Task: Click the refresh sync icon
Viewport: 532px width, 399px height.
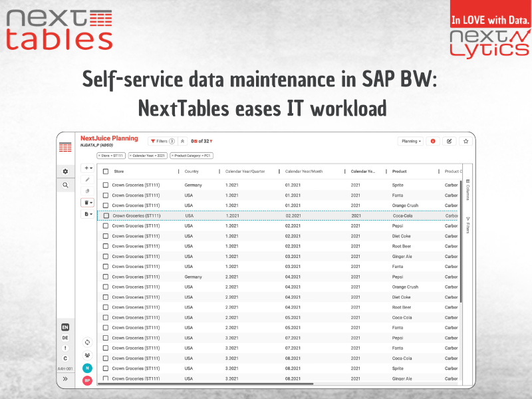Action: point(87,342)
